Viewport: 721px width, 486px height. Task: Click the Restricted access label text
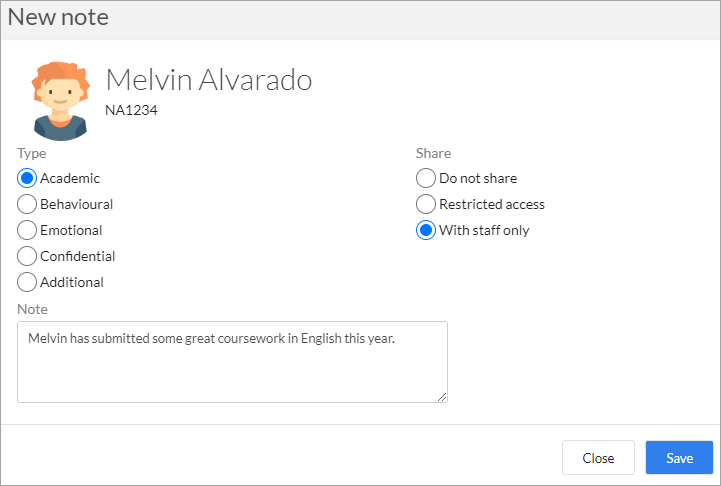tap(492, 204)
